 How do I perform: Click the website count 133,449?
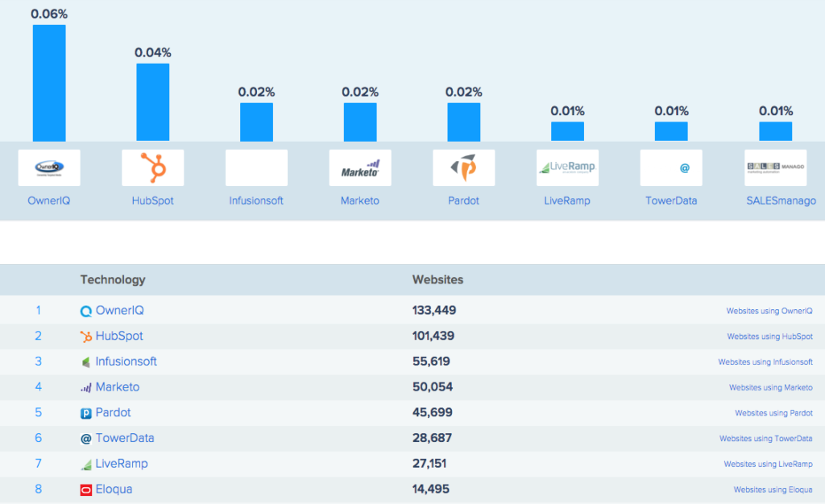coord(434,310)
